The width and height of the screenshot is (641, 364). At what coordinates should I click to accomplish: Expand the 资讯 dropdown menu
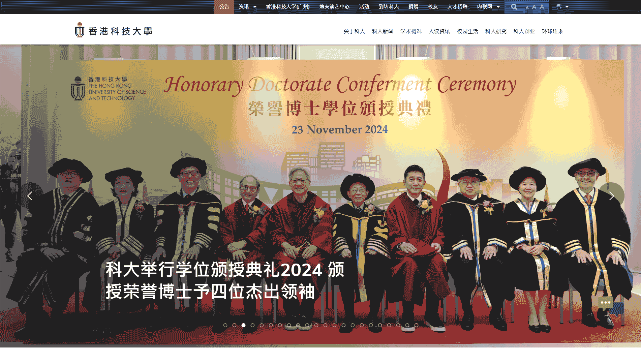click(247, 7)
